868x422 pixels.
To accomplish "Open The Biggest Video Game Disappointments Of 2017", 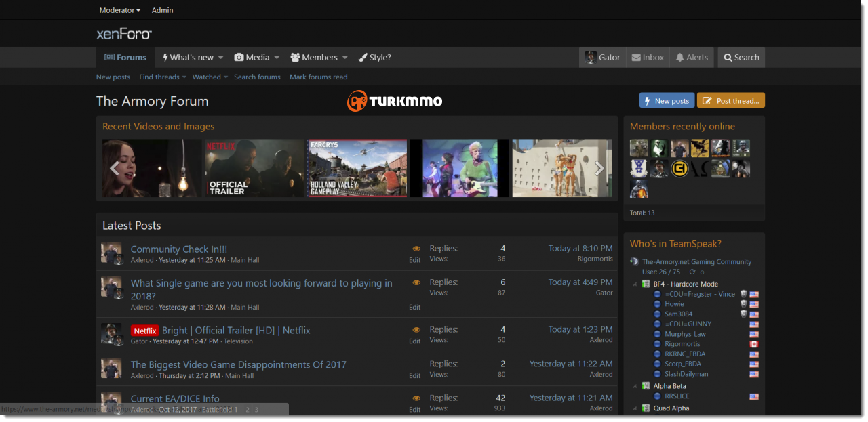I will (238, 364).
